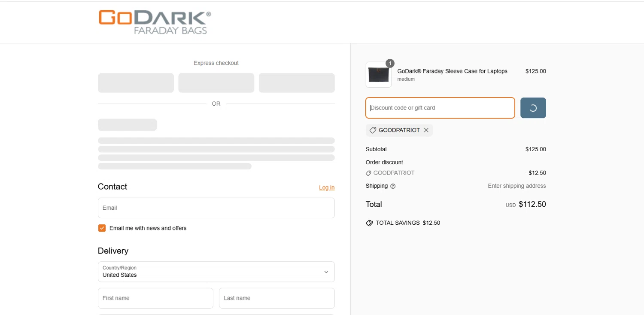Screen dimensions: 644x315
Task: Click the Order discount label
Action: [384, 162]
